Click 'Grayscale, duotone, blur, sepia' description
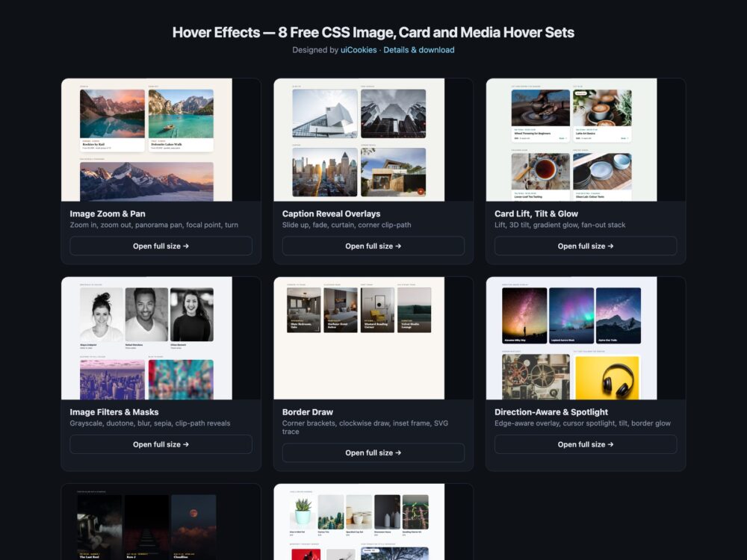 tap(150, 423)
